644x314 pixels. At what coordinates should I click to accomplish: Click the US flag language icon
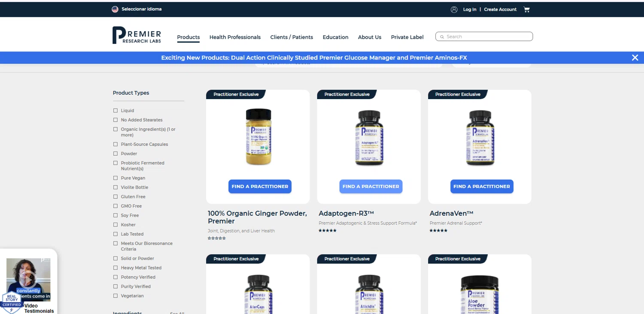click(115, 9)
